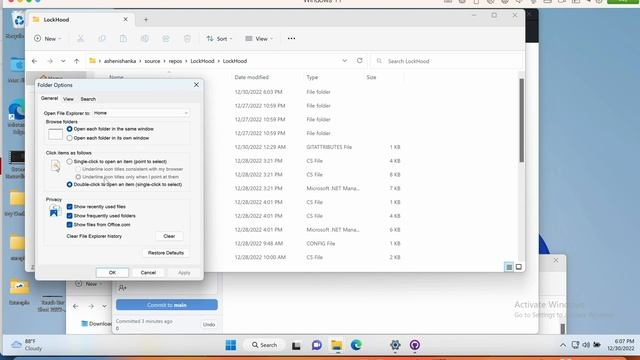Refresh the LockHood folder view
Viewport: 640px width, 360px height.
click(x=360, y=60)
